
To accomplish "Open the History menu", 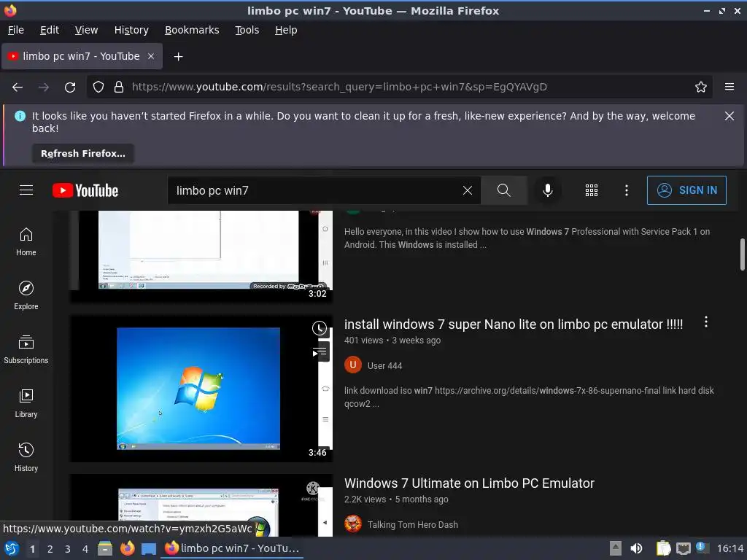I will tap(131, 30).
